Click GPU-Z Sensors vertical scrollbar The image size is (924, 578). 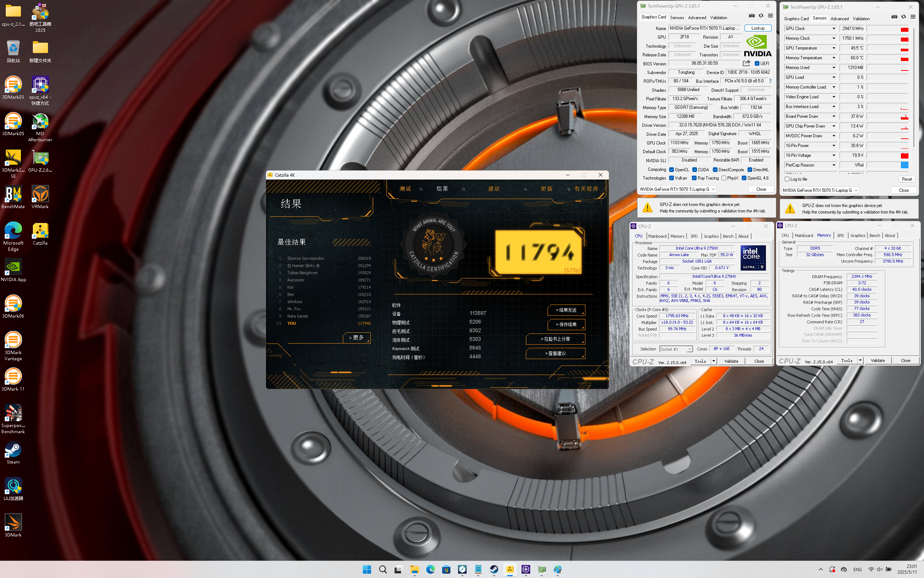pos(914,87)
